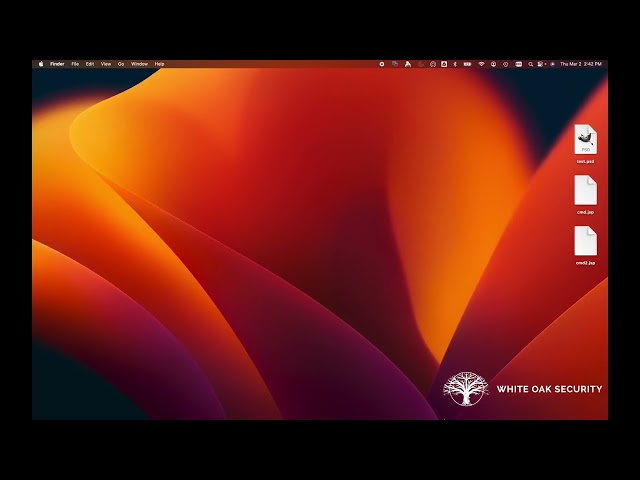Open the Control Center icon
640x480 pixels.
pyautogui.click(x=541, y=64)
